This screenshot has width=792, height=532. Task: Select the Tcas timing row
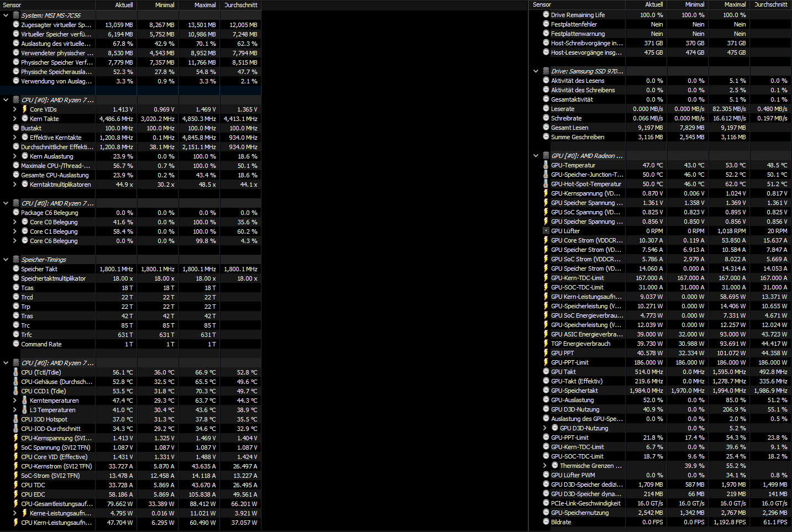pos(130,288)
